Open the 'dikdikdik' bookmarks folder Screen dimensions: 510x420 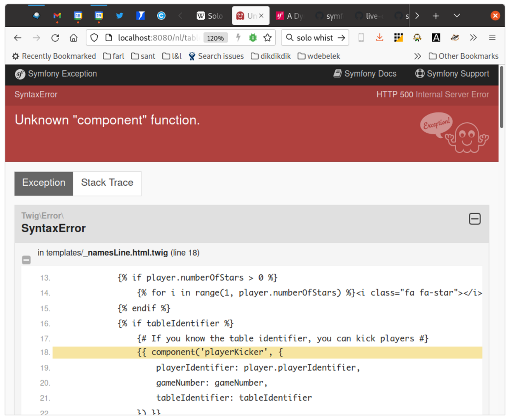tap(271, 56)
